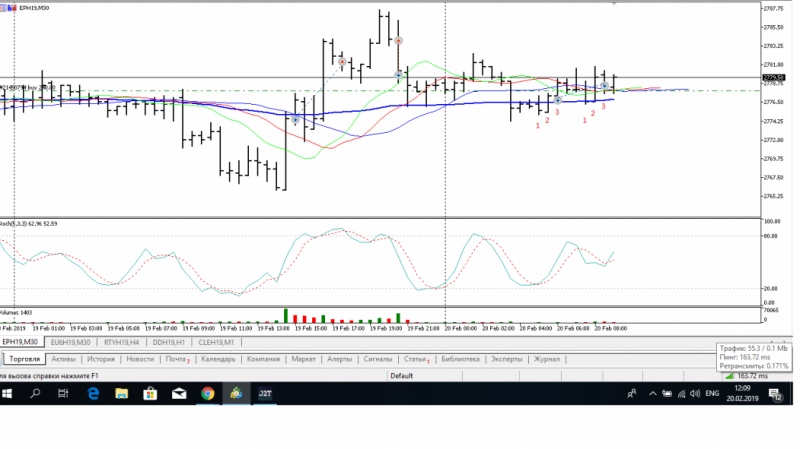Viewport: 800px width, 449px height.
Task: Click the battery status tray icon
Action: point(667,393)
